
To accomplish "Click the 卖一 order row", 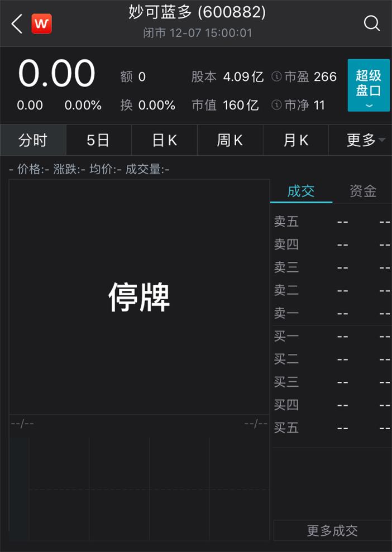I will [x=332, y=313].
